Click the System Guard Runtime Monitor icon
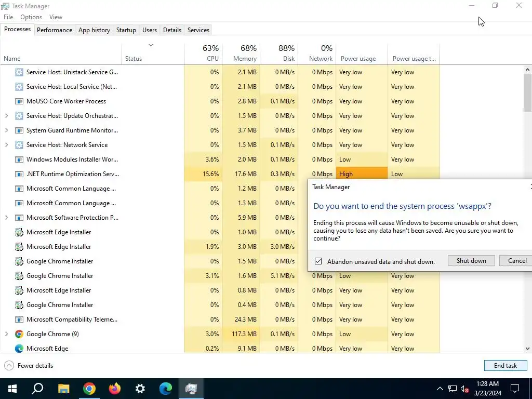This screenshot has width=532, height=399. point(19,130)
